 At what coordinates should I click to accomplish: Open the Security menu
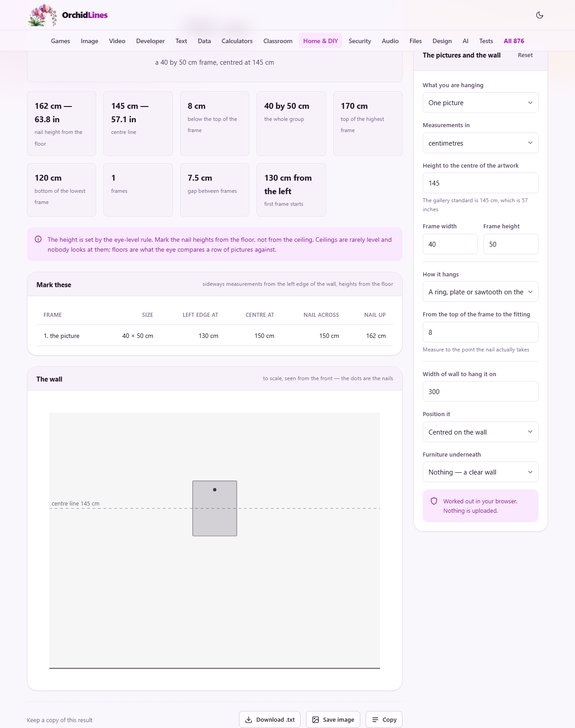(360, 41)
